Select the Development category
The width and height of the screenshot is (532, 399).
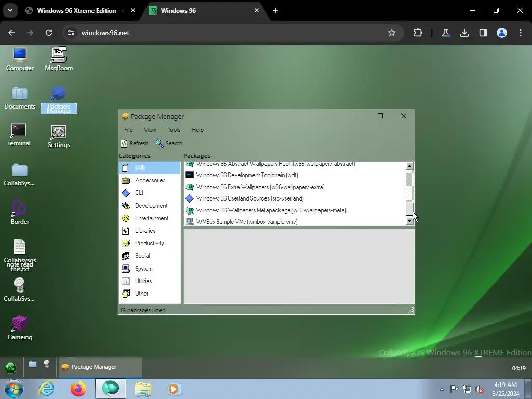pos(149,206)
